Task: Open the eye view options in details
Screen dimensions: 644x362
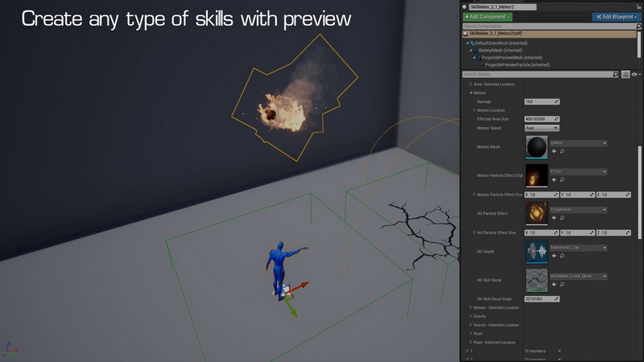Action: tap(635, 74)
